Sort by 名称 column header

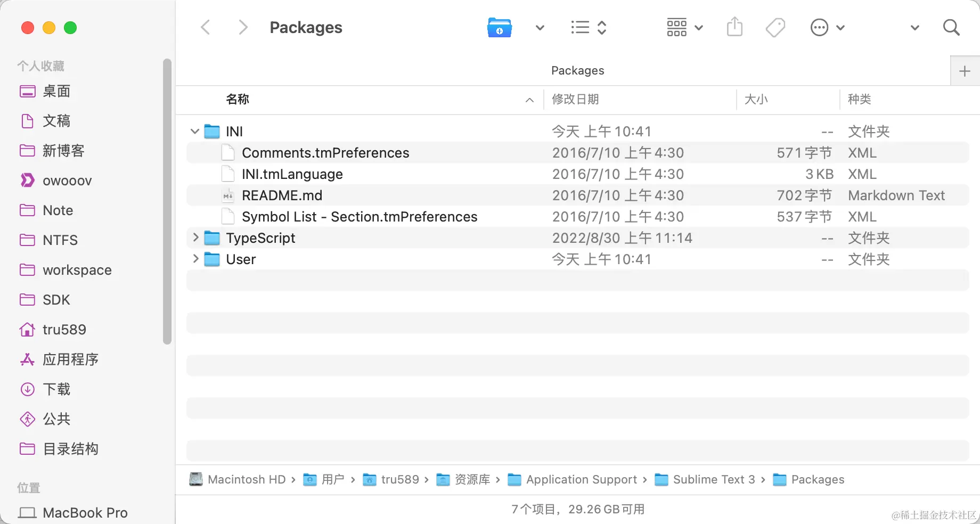click(238, 99)
